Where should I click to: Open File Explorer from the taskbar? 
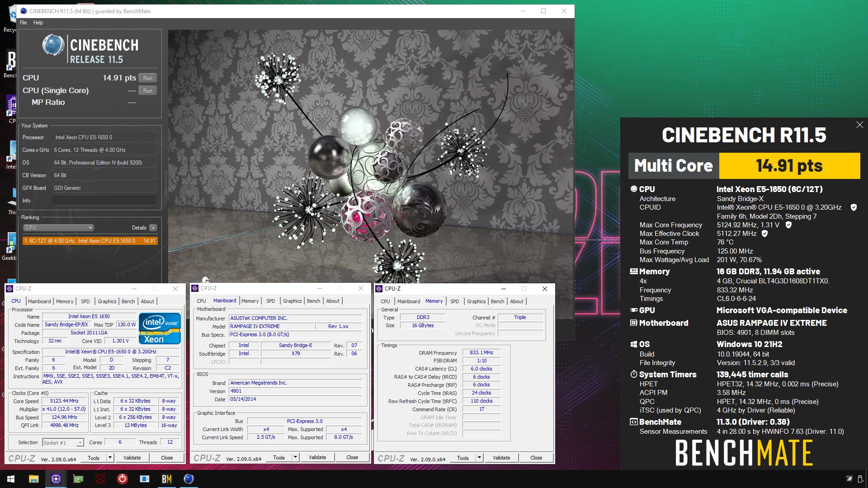click(33, 479)
